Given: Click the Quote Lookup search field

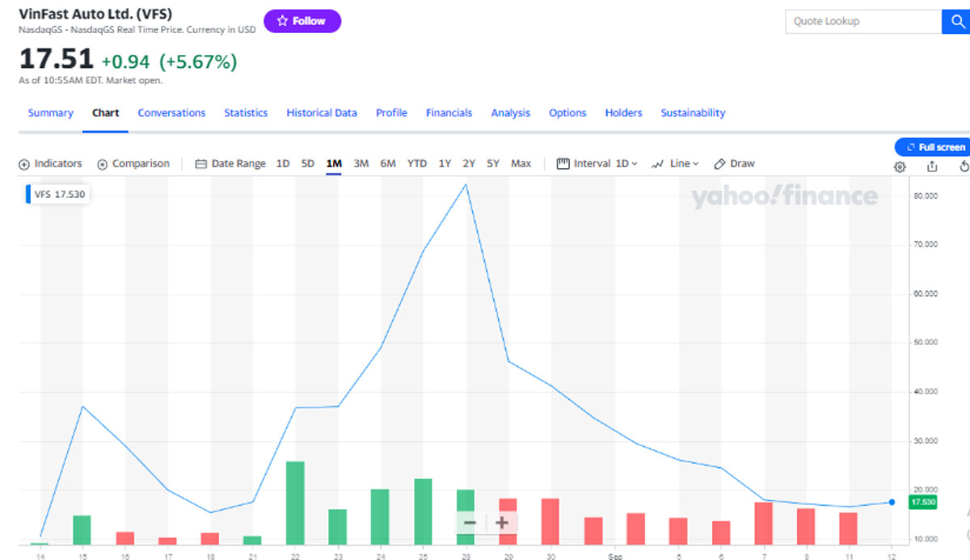Looking at the screenshot, I should pos(862,22).
